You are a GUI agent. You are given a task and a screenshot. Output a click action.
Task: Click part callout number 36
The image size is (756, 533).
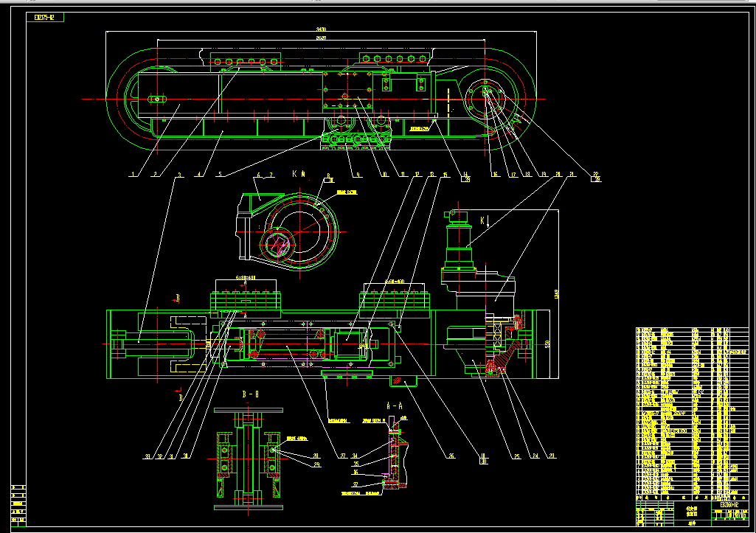pos(356,473)
